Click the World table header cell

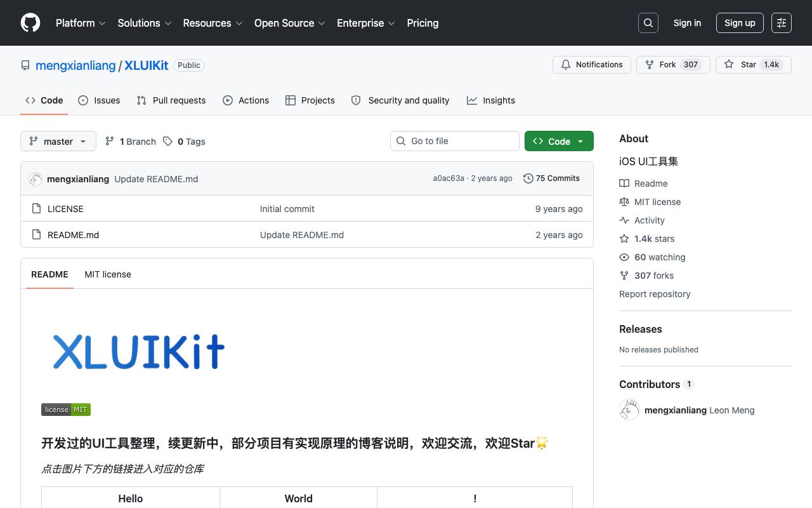coord(299,498)
